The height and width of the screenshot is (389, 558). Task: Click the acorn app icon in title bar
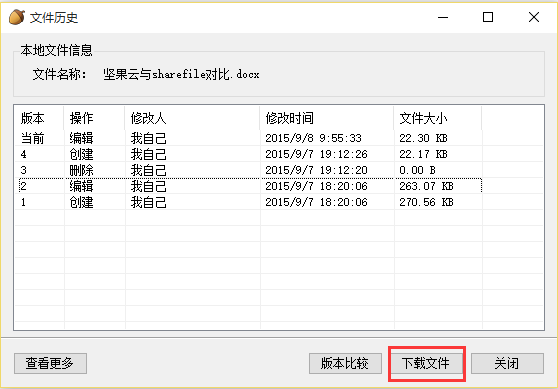tap(16, 17)
